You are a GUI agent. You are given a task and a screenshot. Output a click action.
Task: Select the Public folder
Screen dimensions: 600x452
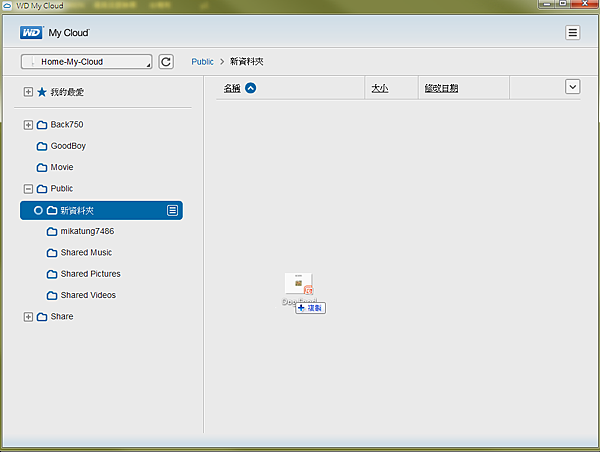click(62, 188)
